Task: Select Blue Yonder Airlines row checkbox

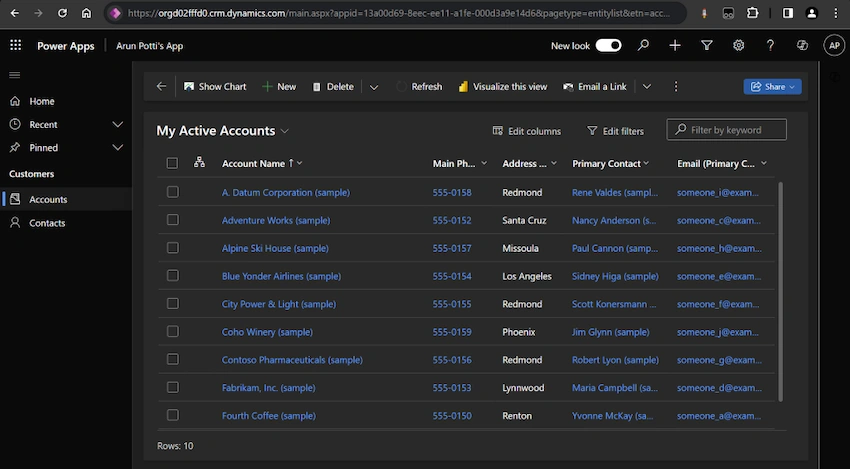Action: pyautogui.click(x=172, y=275)
